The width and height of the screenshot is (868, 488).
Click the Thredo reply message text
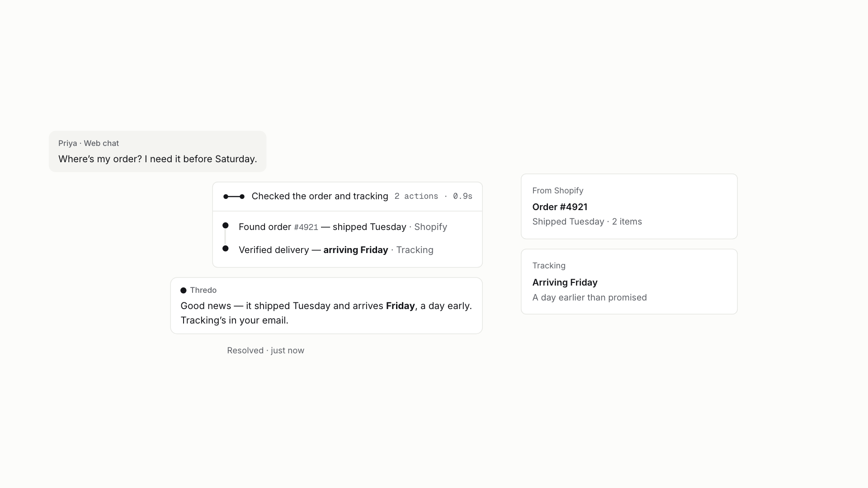pyautogui.click(x=326, y=313)
